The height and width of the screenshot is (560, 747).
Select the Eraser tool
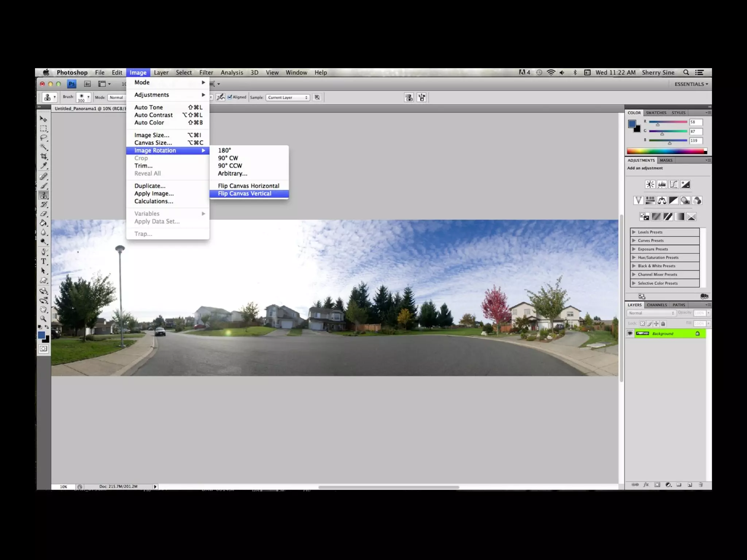pos(44,214)
